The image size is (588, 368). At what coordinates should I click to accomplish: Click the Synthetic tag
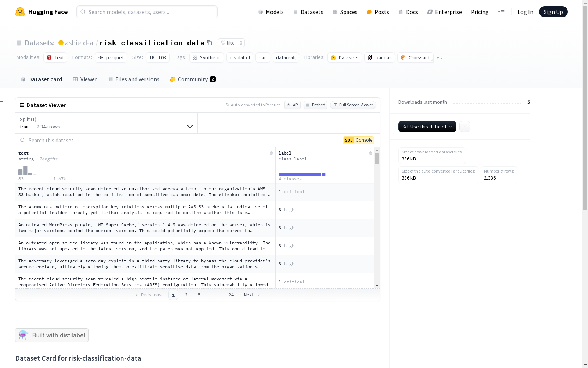click(x=207, y=57)
